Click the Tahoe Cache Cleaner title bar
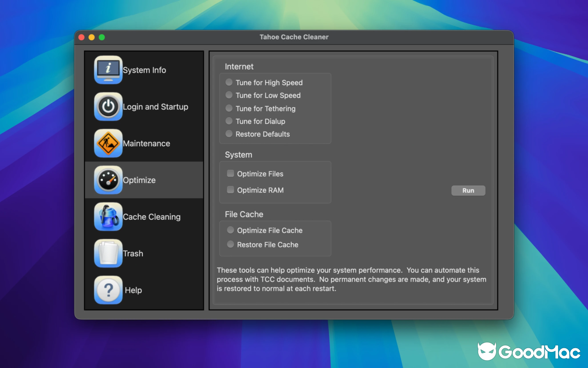 (x=294, y=37)
